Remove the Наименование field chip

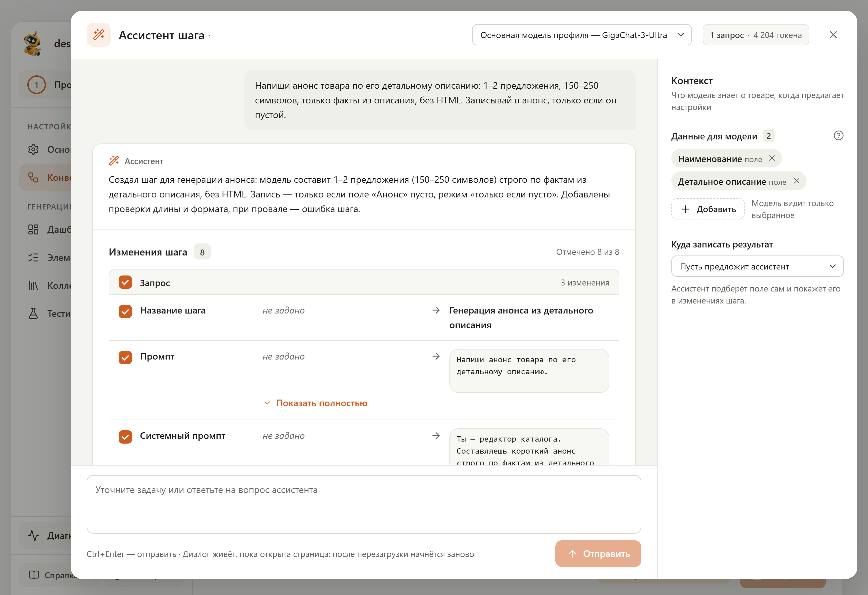[x=772, y=158]
